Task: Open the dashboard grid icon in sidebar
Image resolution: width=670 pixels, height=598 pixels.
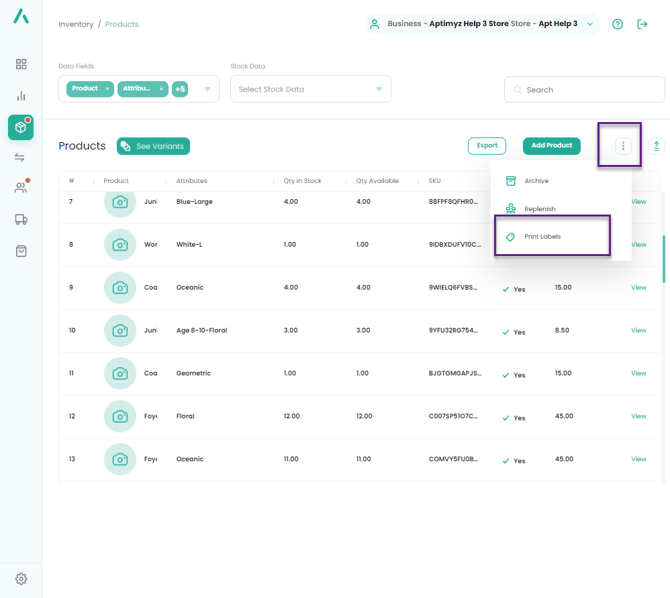Action: click(x=21, y=64)
